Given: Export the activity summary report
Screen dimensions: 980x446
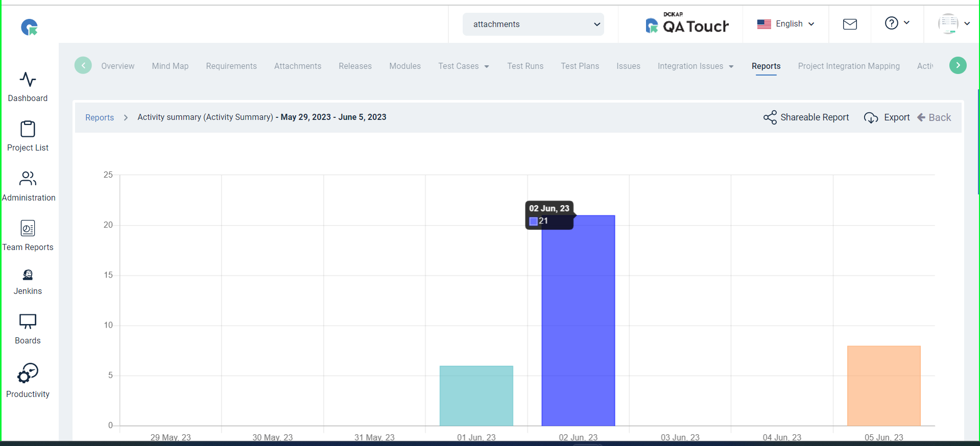Looking at the screenshot, I should pyautogui.click(x=887, y=117).
